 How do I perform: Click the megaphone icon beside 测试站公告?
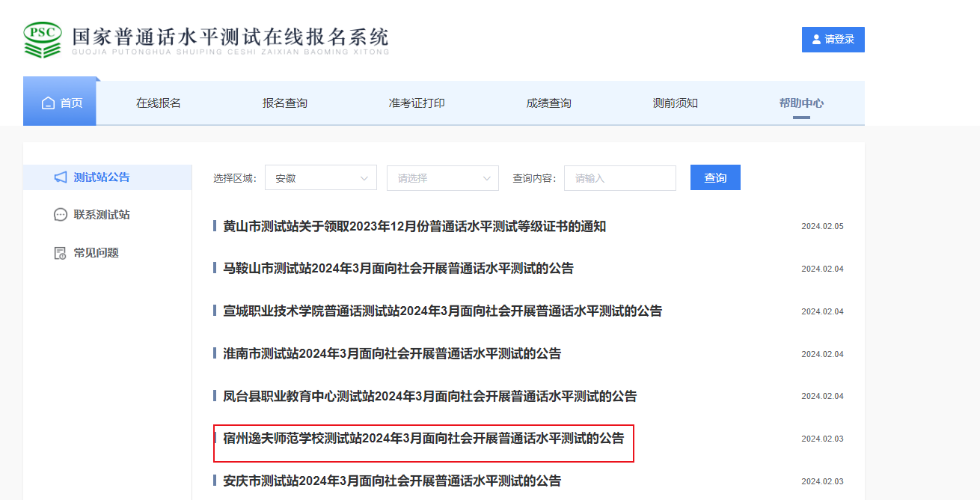pos(61,177)
